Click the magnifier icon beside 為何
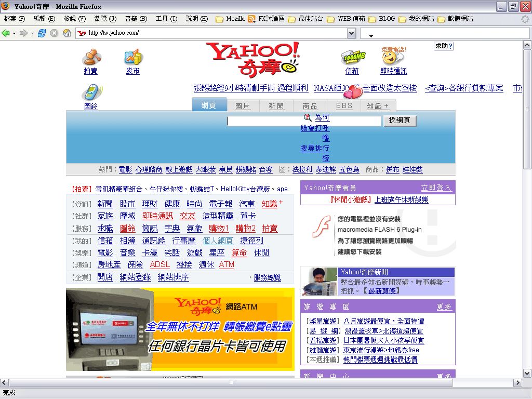Viewport: 532px width, 399px height. point(308,117)
